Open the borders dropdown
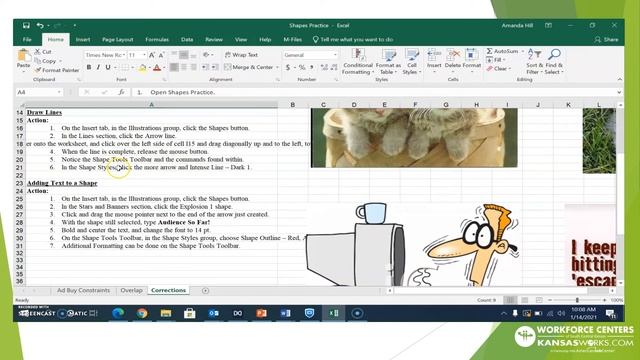Viewport: 640px width, 360px height. tap(133, 67)
